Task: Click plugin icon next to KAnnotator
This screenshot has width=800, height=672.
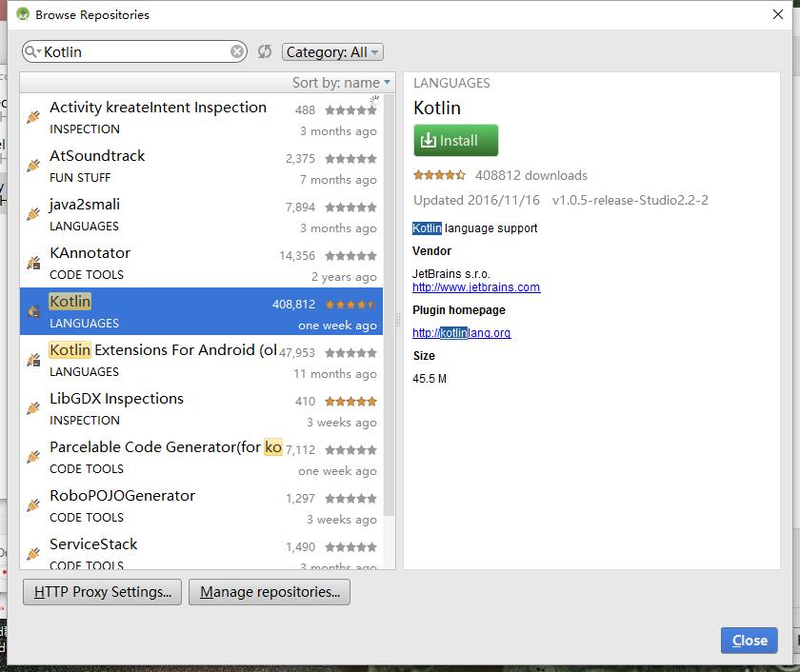Action: pos(33,263)
